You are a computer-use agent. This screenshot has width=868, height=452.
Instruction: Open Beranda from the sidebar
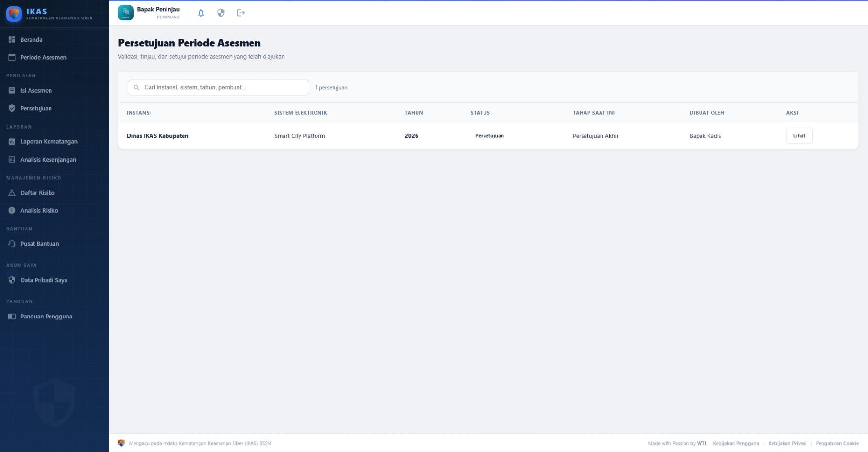pyautogui.click(x=31, y=40)
